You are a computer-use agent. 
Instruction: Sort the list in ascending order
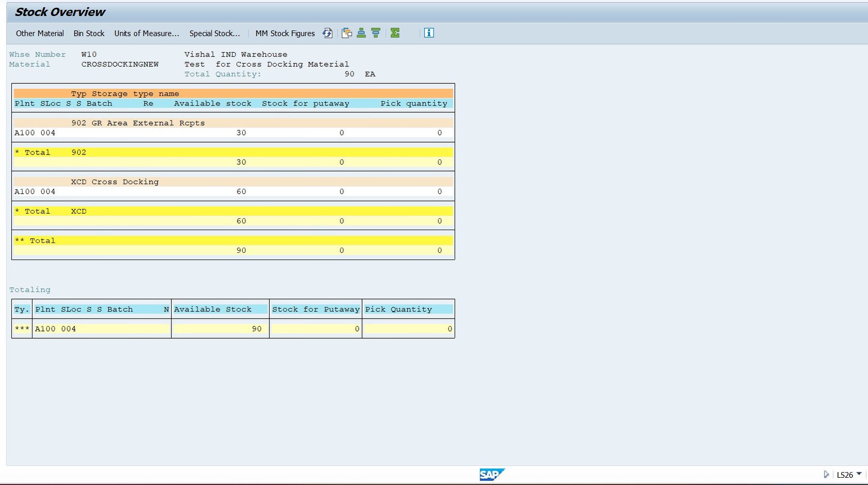tap(361, 33)
